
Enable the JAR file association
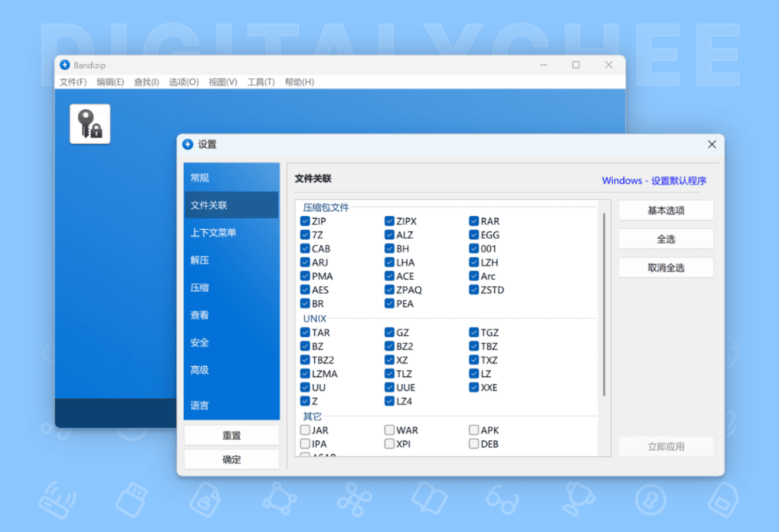[305, 430]
